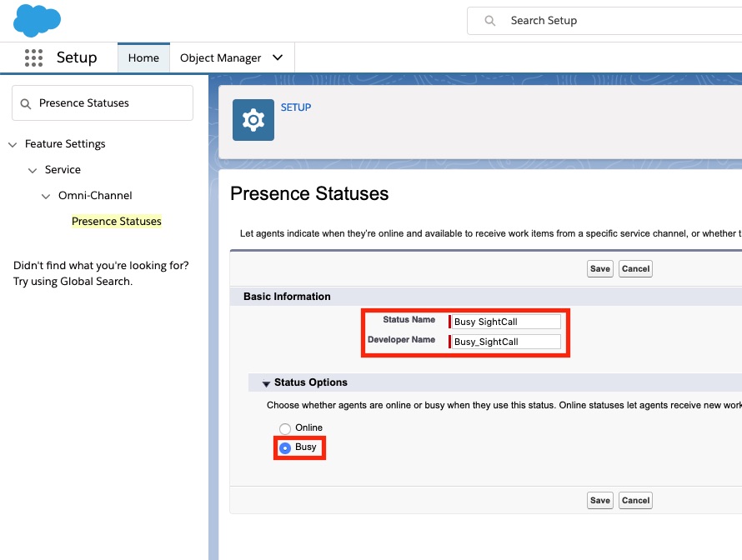
Task: Focus the Developer Name input field
Action: pyautogui.click(x=505, y=342)
